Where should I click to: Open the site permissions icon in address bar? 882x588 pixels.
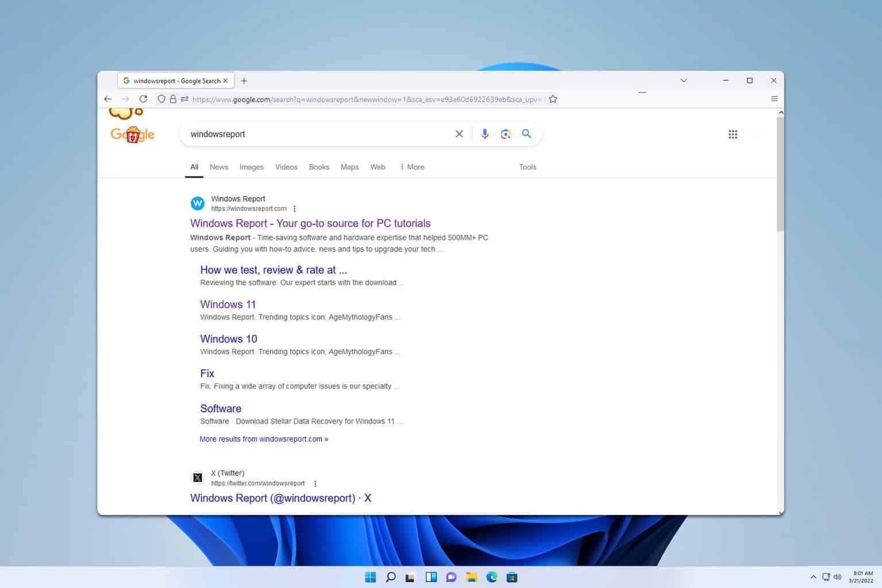184,99
